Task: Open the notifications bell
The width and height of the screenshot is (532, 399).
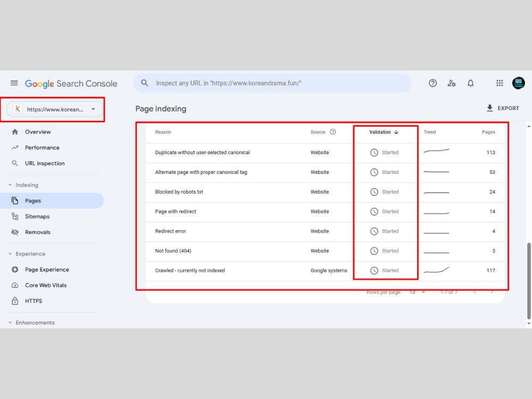Action: point(470,83)
